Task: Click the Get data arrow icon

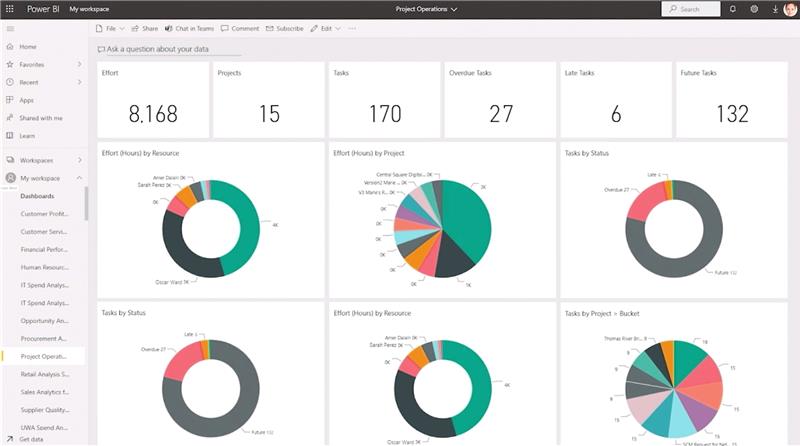Action: [x=10, y=439]
